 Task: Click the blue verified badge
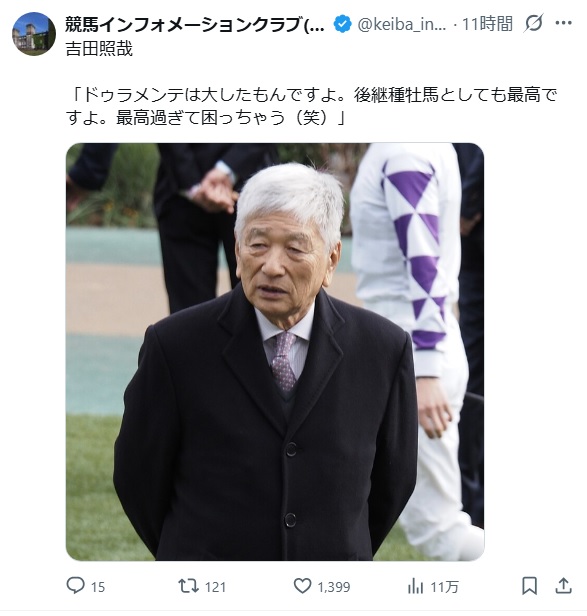[x=342, y=24]
